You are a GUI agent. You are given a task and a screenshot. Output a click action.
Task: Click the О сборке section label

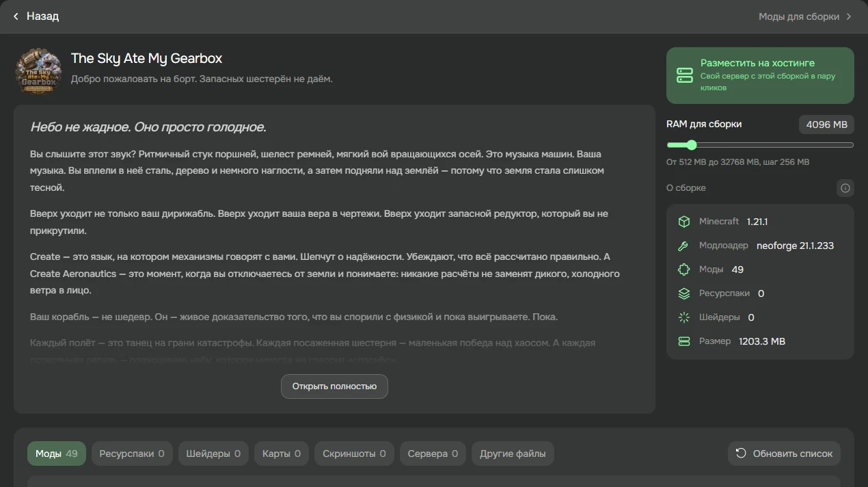tap(686, 188)
